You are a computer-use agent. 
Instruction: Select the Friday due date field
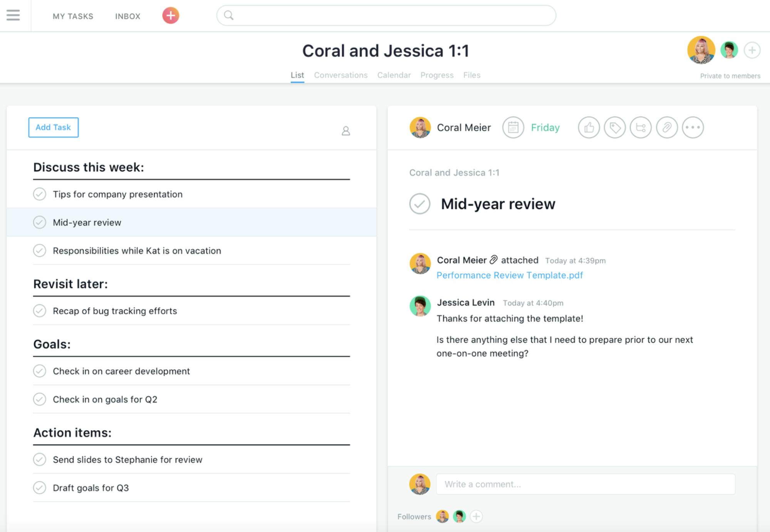pos(532,127)
